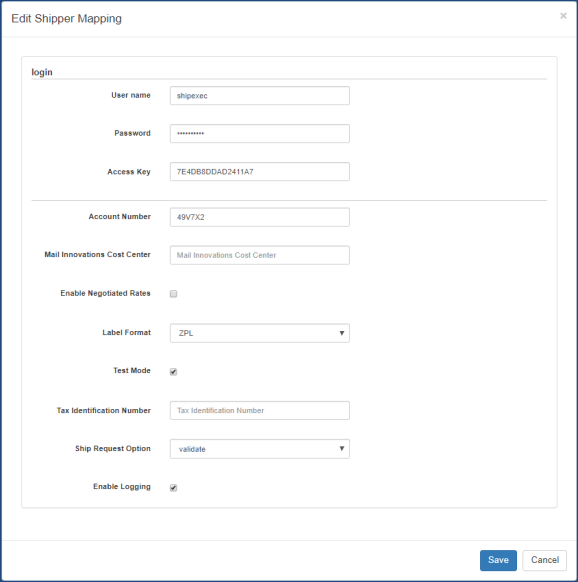Open the Ship Request Option dropdown
Viewport: 578px width, 582px height.
coord(259,449)
